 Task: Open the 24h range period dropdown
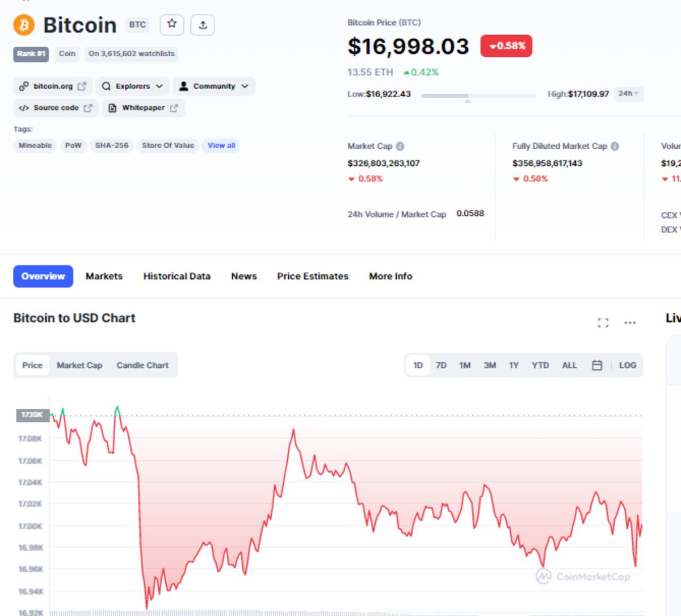pos(629,94)
